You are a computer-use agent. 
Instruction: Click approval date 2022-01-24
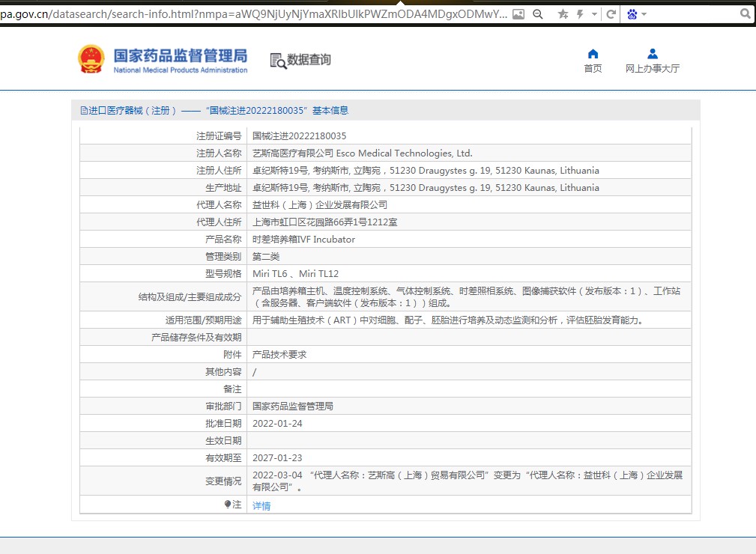coord(277,424)
